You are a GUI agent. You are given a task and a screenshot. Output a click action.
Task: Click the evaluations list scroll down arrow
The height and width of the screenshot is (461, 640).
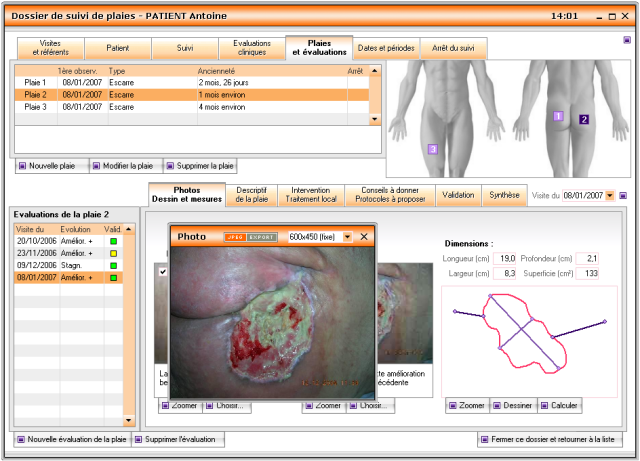tap(129, 420)
